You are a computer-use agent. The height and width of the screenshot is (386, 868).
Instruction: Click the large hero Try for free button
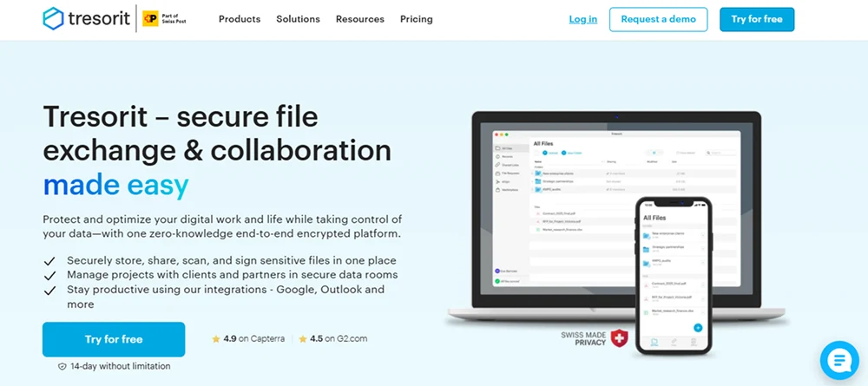click(x=114, y=339)
